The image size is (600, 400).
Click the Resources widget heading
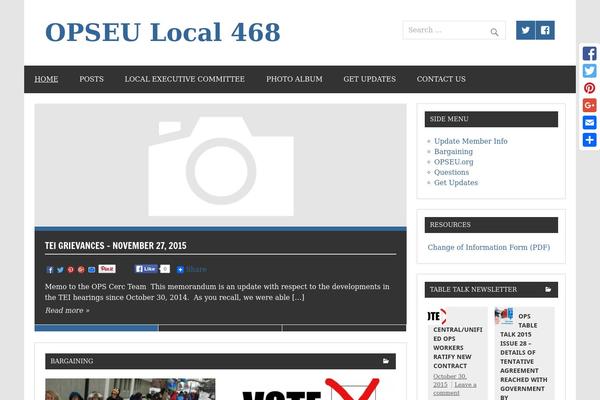(491, 225)
